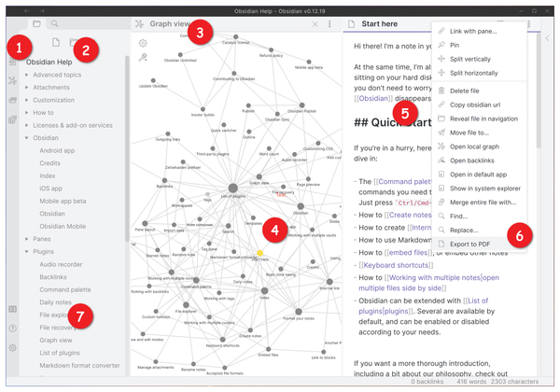Expand right sidebar with chevron arrow

click(547, 38)
